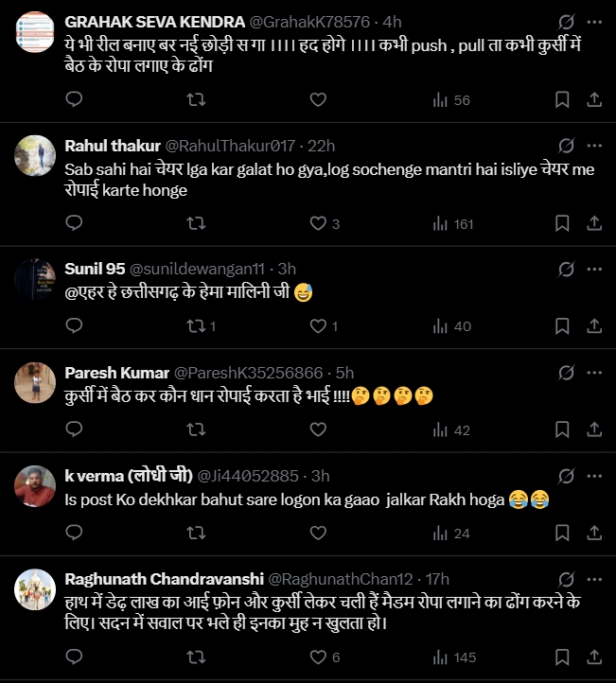Open more options on Paresh Kumar's tweet

[x=594, y=372]
